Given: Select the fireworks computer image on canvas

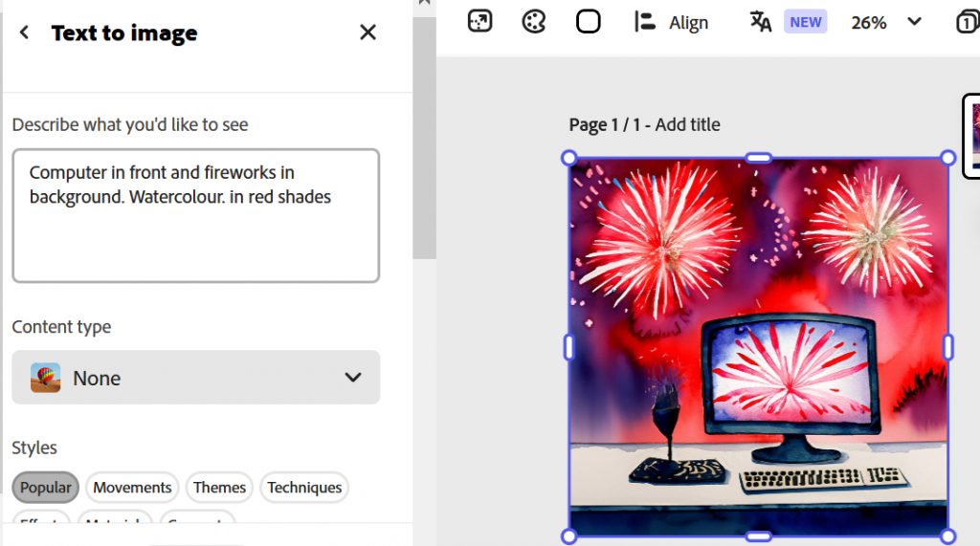Looking at the screenshot, I should pyautogui.click(x=758, y=347).
